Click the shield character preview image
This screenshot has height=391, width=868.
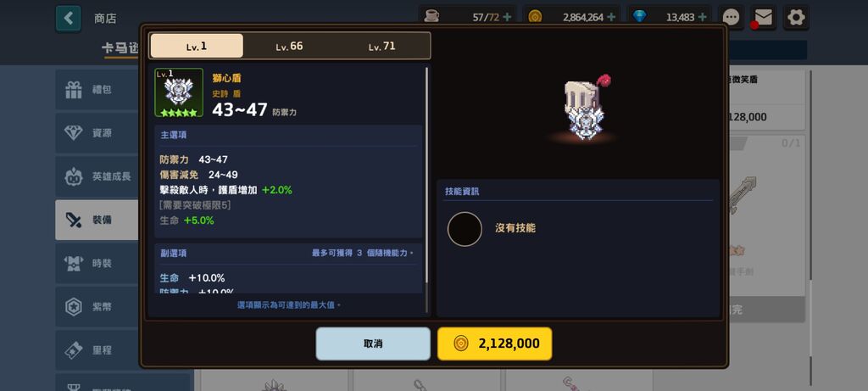pyautogui.click(x=583, y=109)
